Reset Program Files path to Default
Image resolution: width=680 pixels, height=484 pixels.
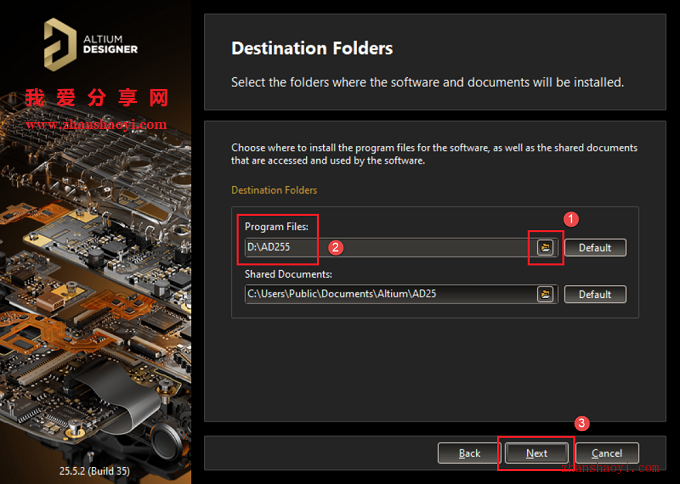click(595, 248)
